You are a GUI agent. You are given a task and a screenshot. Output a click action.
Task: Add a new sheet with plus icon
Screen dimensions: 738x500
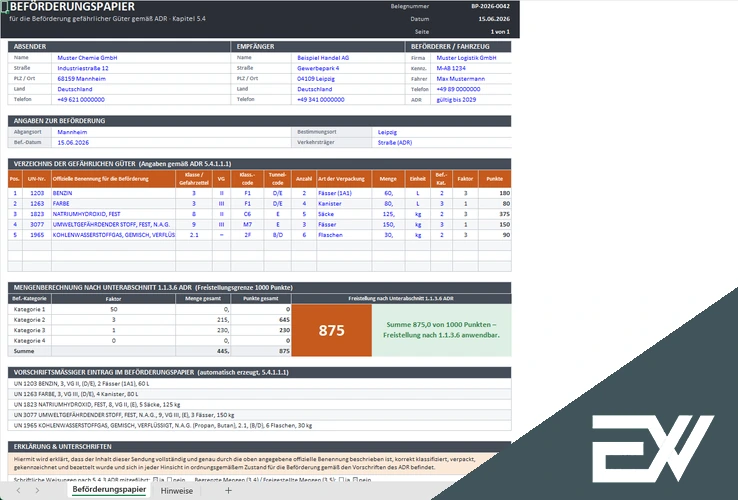point(228,491)
